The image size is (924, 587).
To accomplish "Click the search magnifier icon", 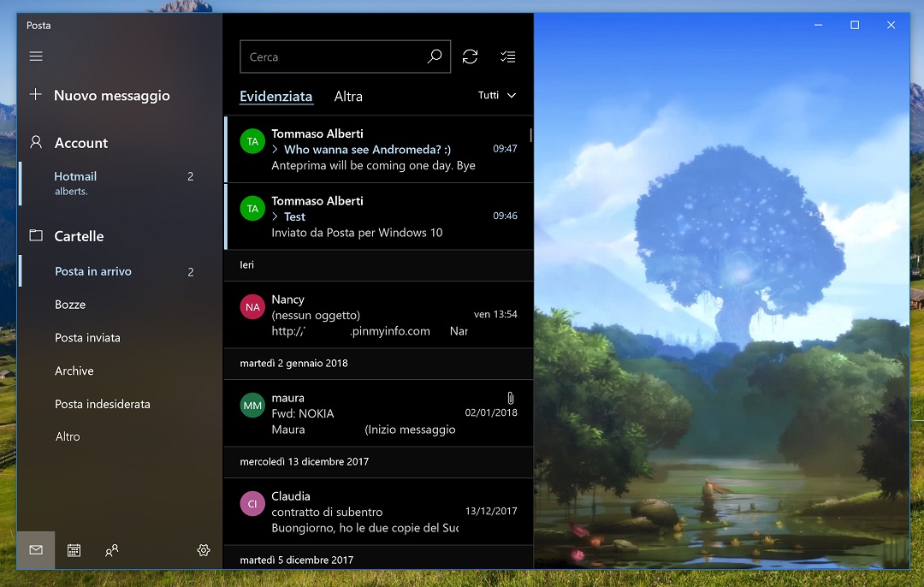I will pos(435,56).
